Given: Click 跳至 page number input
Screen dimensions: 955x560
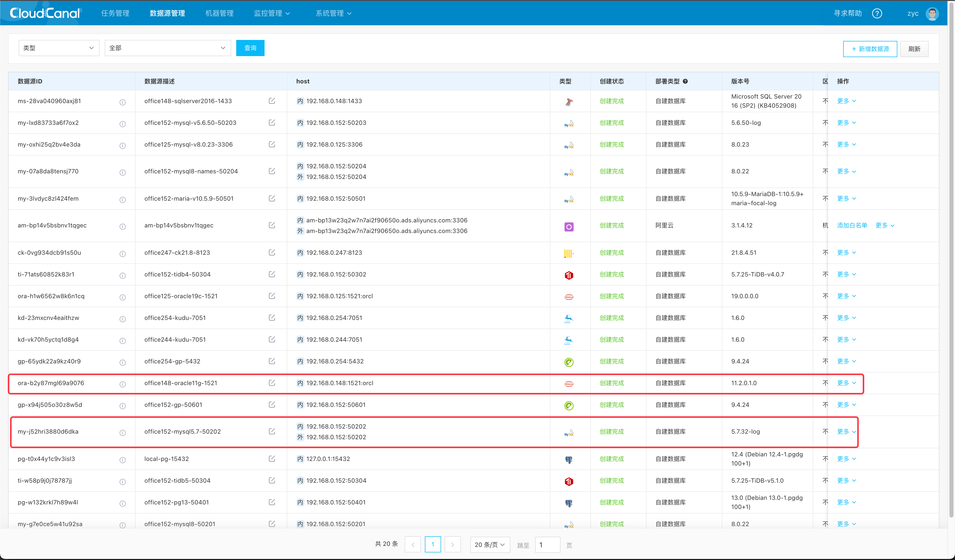Looking at the screenshot, I should click(547, 545).
